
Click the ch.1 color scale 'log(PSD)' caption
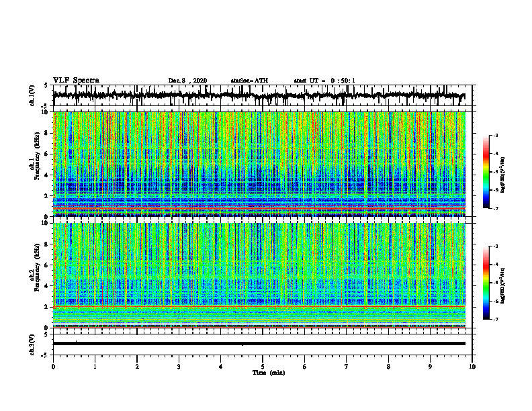[504, 175]
